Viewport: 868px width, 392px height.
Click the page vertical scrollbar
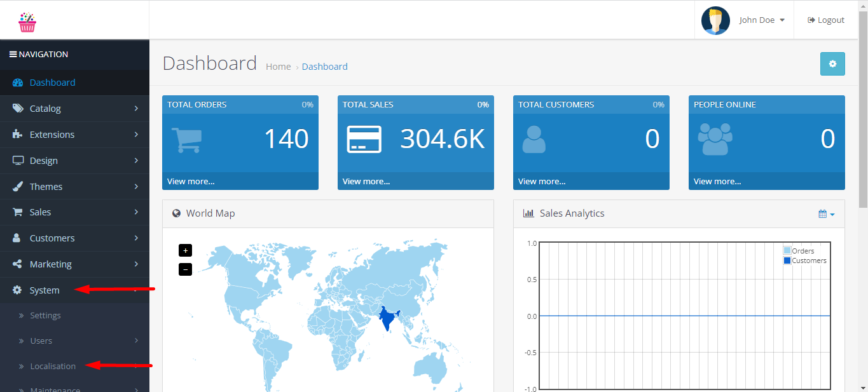click(x=863, y=108)
